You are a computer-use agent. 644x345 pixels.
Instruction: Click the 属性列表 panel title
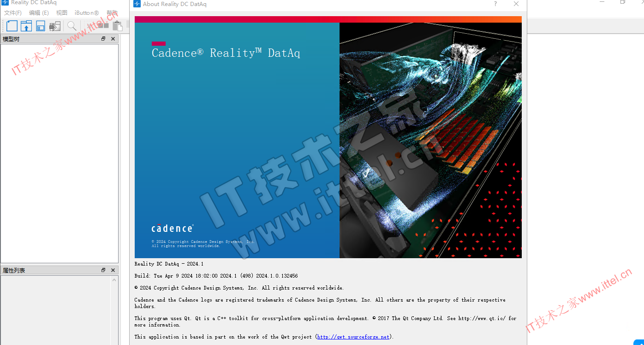[x=14, y=271]
